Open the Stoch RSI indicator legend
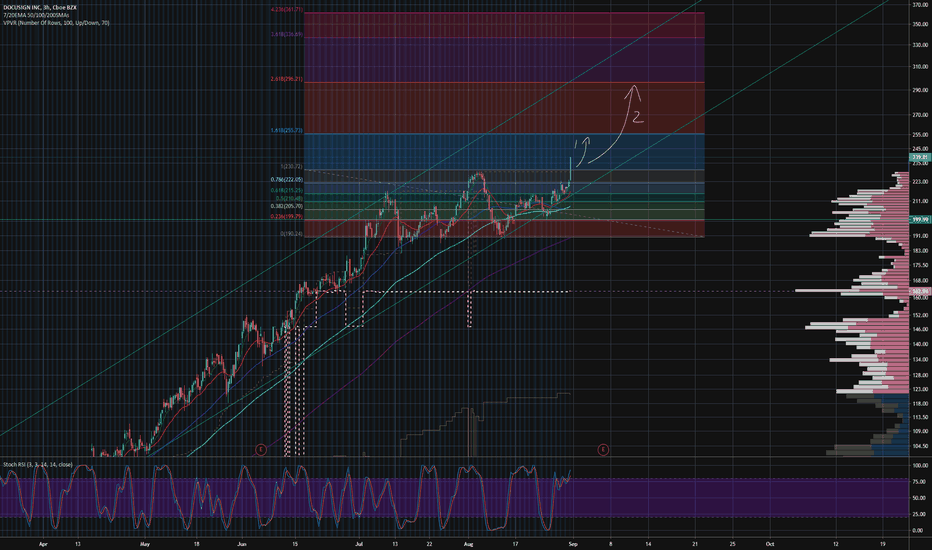Screen dimensions: 932x550 [37, 464]
